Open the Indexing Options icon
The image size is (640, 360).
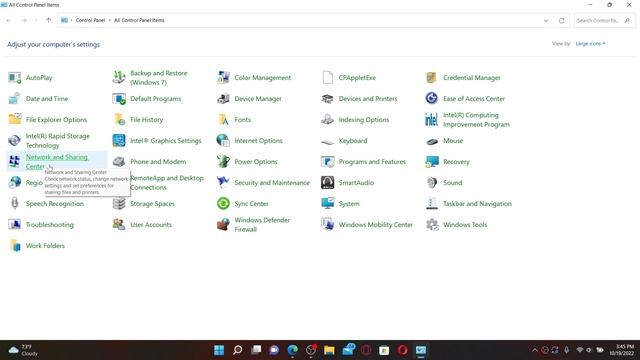coord(327,119)
